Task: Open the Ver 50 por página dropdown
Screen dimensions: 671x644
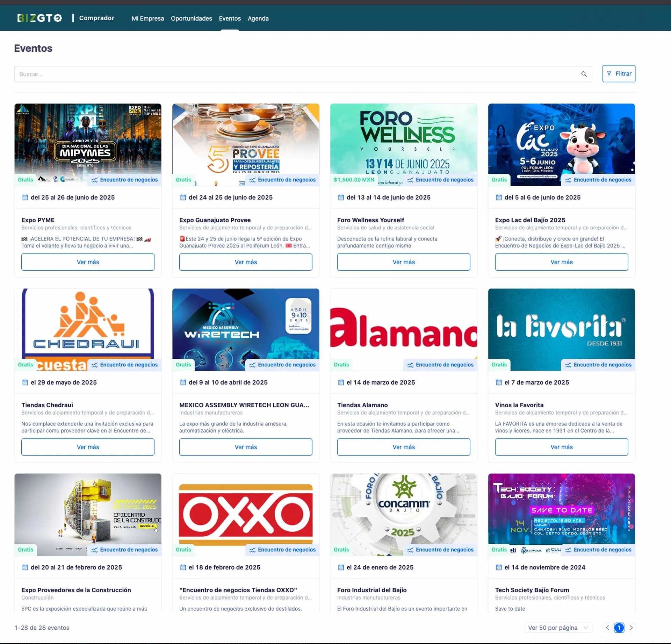Action: tap(558, 628)
